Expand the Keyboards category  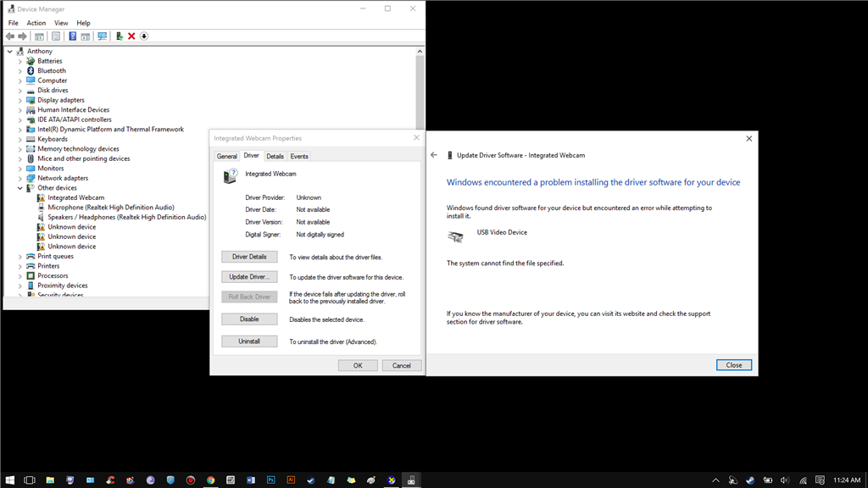point(20,140)
